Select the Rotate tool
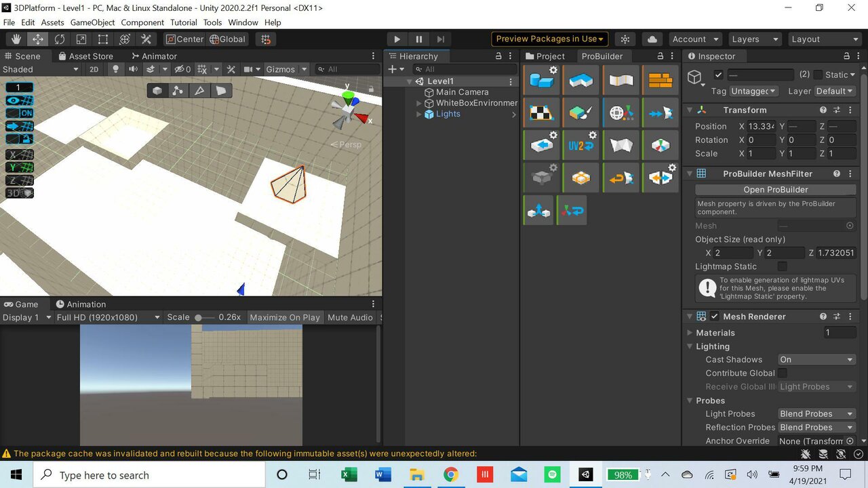 click(60, 39)
